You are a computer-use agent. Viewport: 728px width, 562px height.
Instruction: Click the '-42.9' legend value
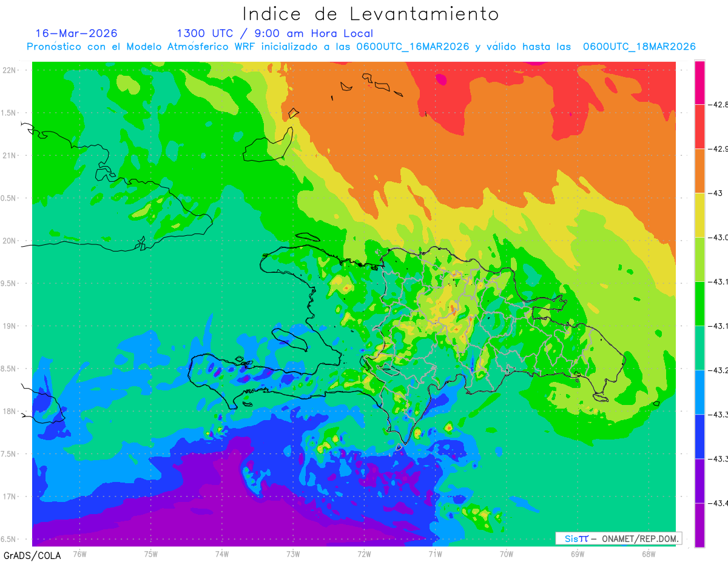click(x=718, y=149)
